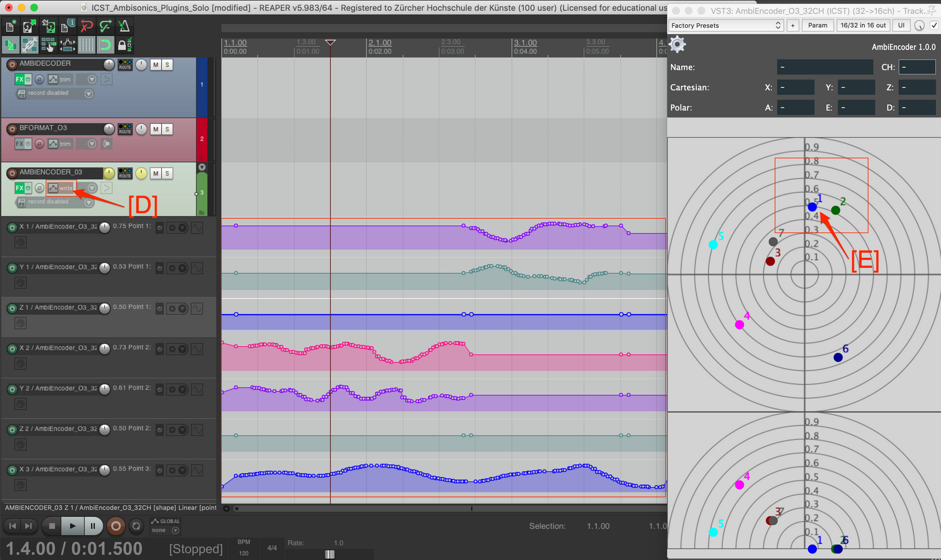
Task: Toggle the grid lines toolbar icon
Action: [86, 45]
